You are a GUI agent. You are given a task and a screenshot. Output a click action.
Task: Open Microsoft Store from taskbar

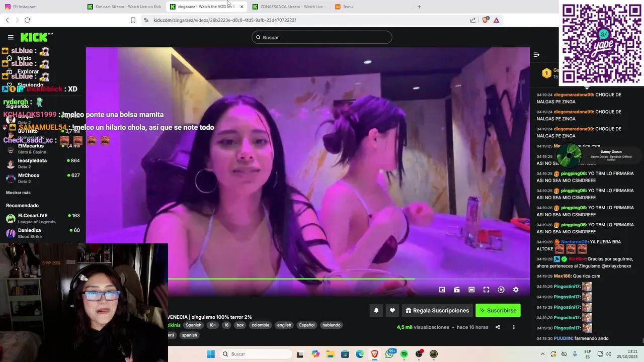point(345,354)
